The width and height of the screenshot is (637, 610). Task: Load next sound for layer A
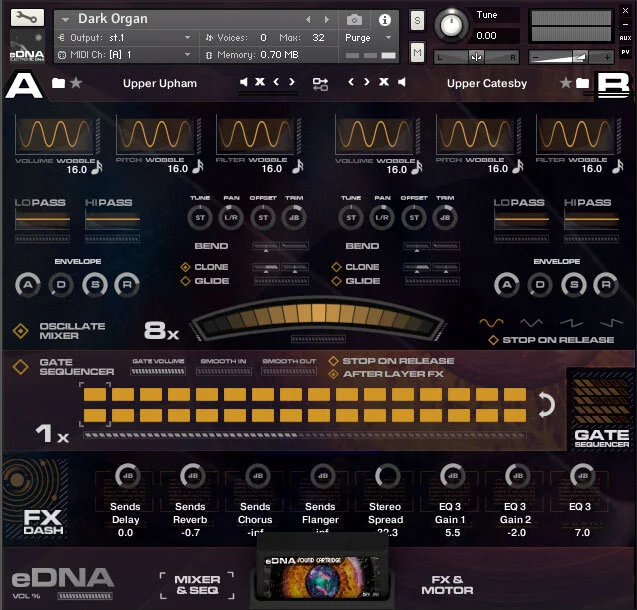(x=292, y=82)
